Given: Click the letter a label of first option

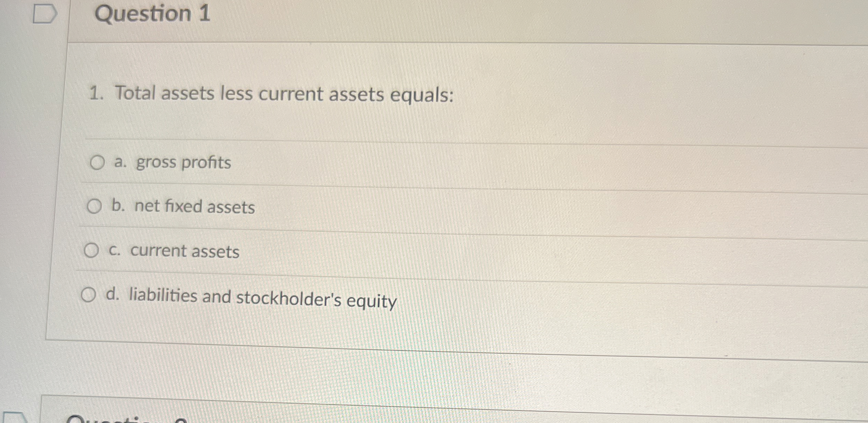Looking at the screenshot, I should click(118, 162).
